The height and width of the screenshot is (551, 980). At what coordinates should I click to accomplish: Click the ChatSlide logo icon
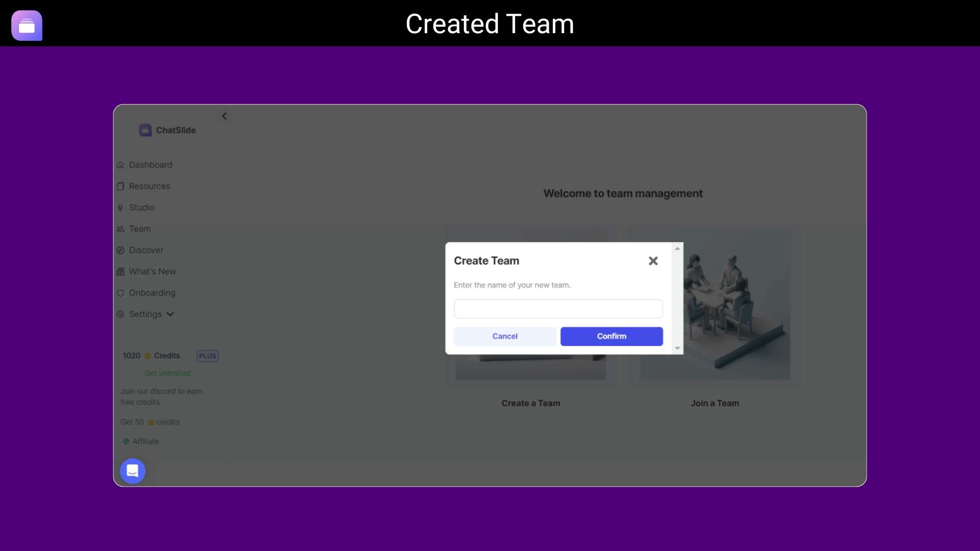145,130
